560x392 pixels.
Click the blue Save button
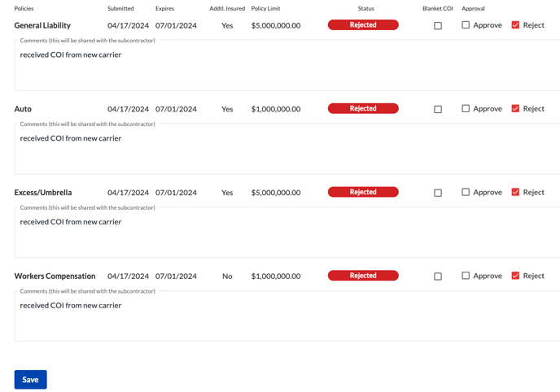coord(30,380)
